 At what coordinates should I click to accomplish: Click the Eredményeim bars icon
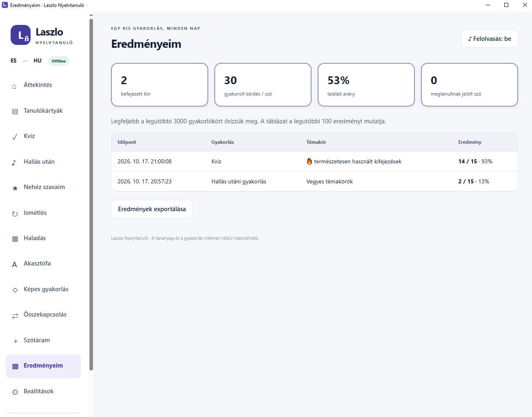15,366
